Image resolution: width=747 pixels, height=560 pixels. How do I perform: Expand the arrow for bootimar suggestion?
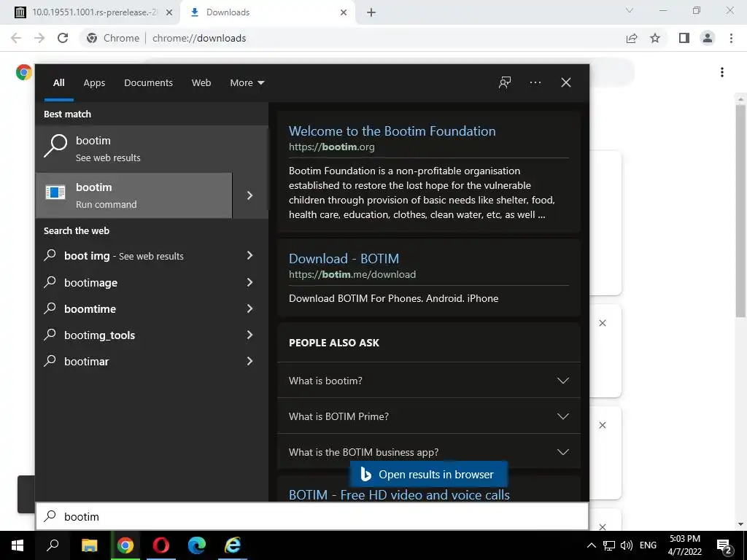(x=249, y=362)
